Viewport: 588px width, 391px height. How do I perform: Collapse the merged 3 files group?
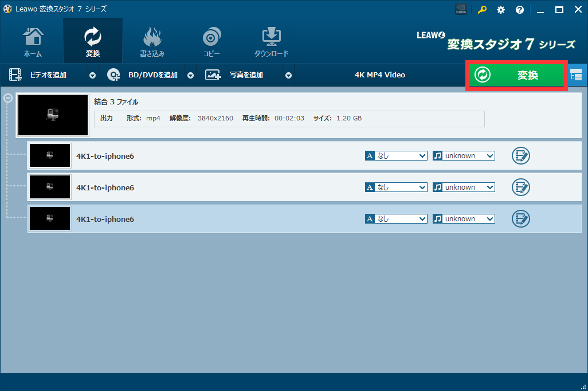coord(8,98)
